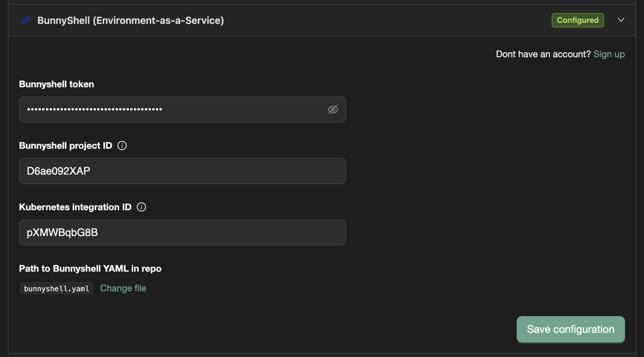Open info tooltip for Kubernetes integration ID
Image resolution: width=644 pixels, height=357 pixels.
(141, 207)
